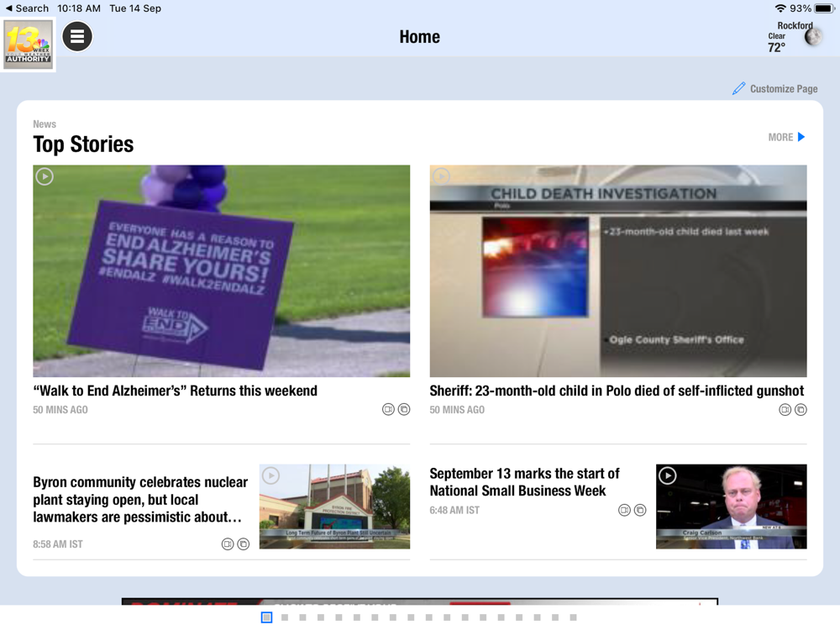Click video icon under Small Business Week story
This screenshot has height=630, width=840.
tap(624, 510)
